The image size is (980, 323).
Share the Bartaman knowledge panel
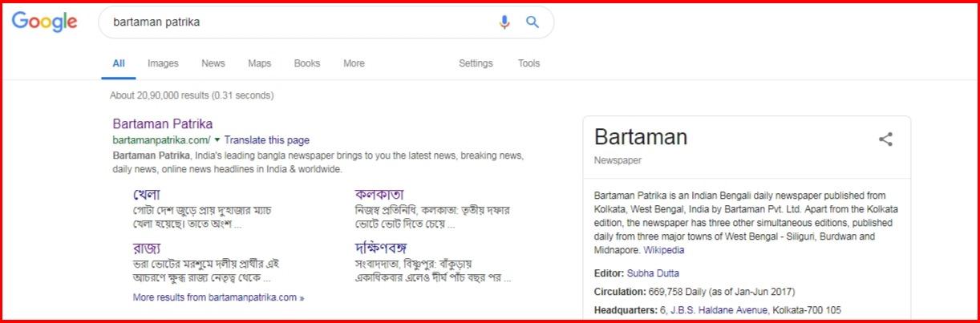tap(885, 139)
